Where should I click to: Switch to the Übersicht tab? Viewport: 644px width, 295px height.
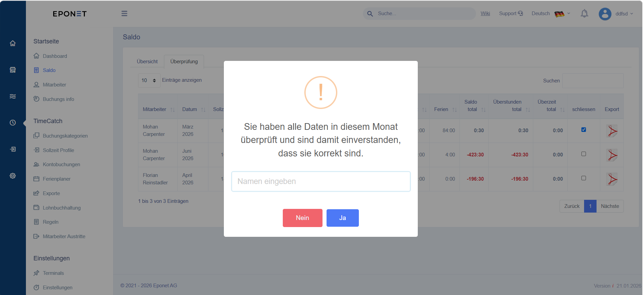tap(147, 62)
